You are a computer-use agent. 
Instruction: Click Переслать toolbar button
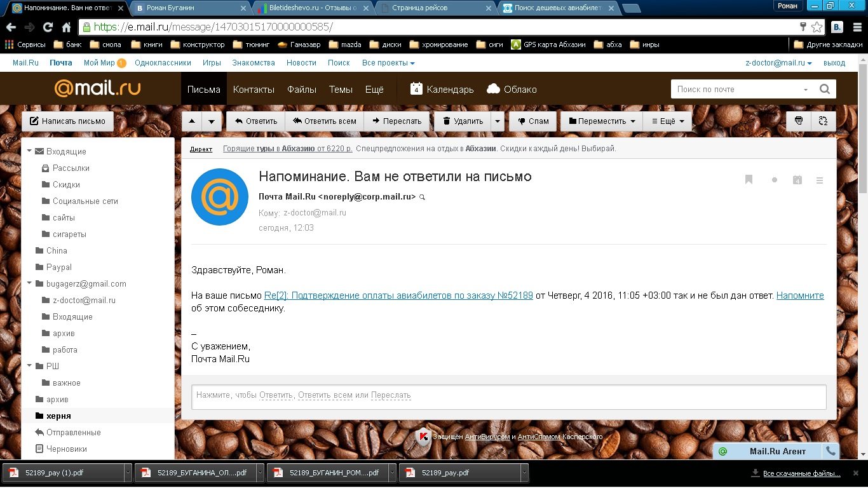coord(397,121)
